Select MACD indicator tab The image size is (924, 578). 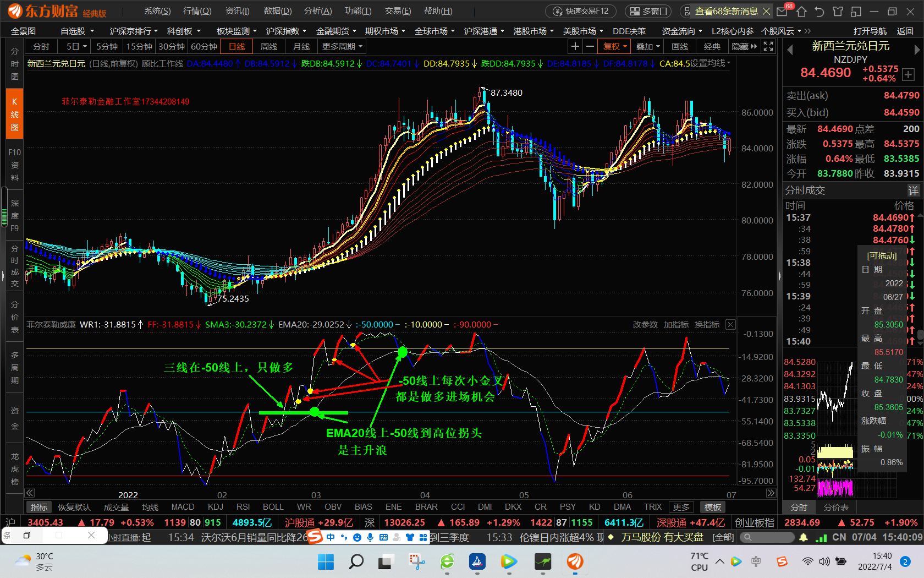click(x=183, y=507)
